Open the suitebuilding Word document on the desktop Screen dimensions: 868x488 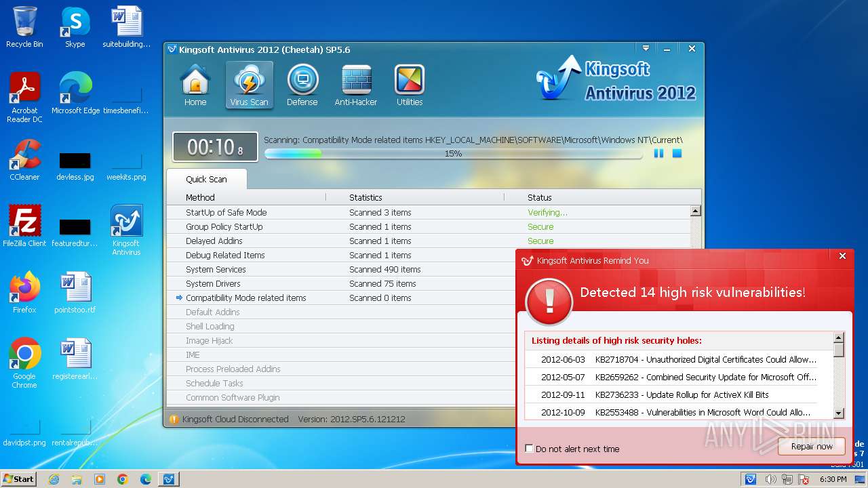tap(127, 27)
